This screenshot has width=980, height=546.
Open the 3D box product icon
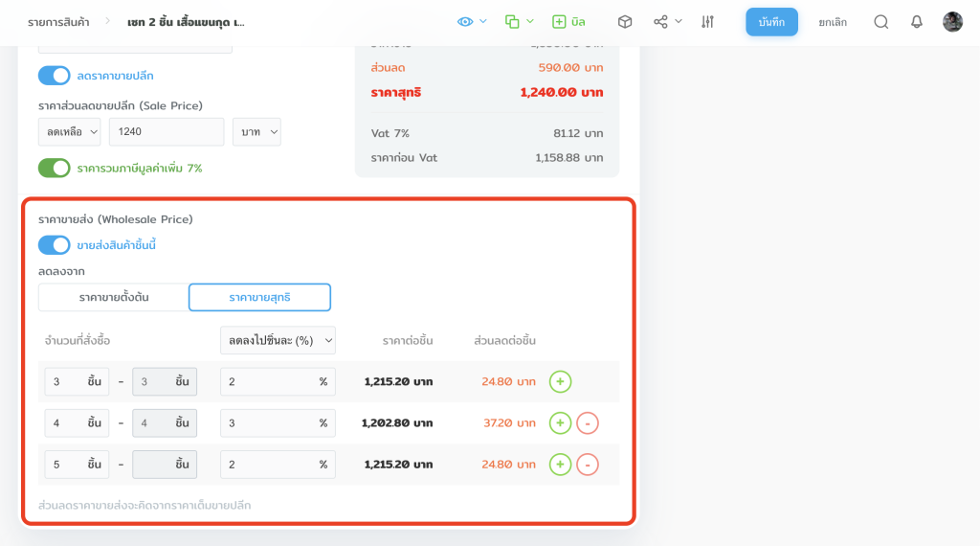[x=625, y=21]
